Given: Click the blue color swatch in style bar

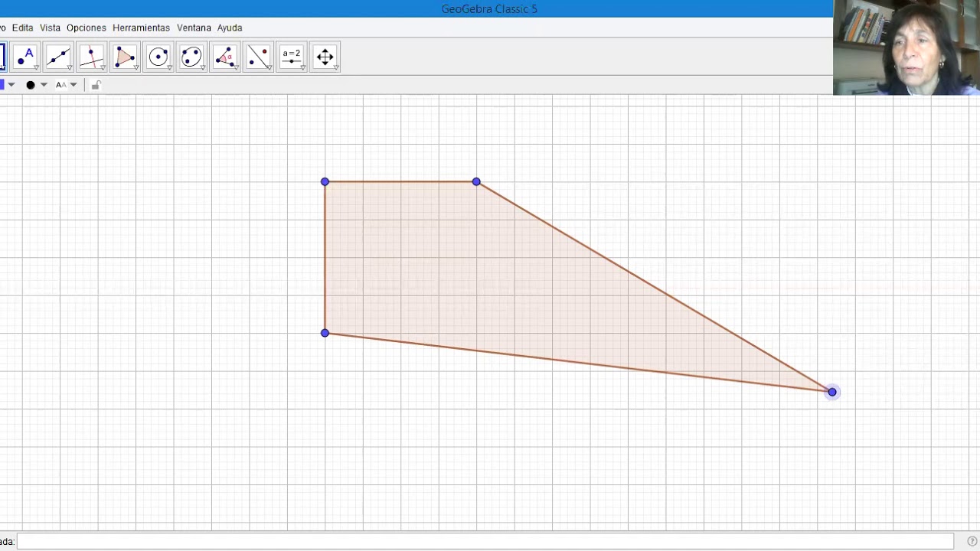Looking at the screenshot, I should pyautogui.click(x=2, y=85).
